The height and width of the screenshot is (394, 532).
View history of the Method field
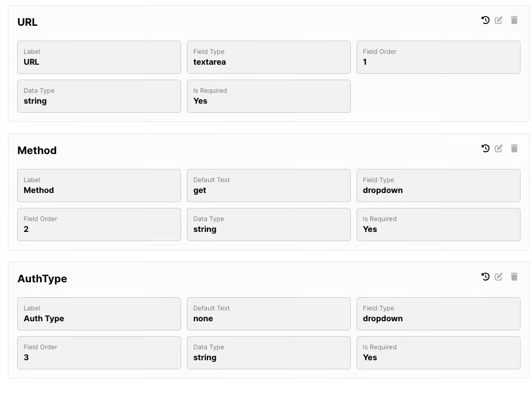click(486, 148)
